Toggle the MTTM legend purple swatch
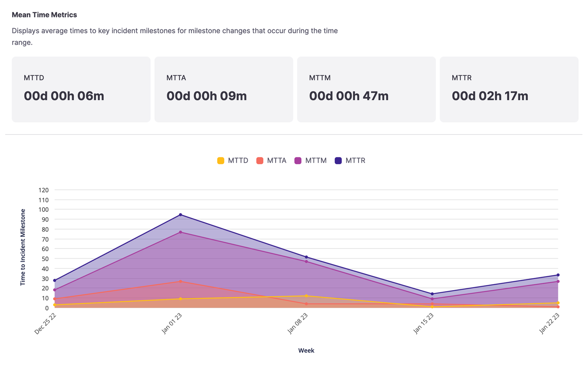Viewport: 588px width, 368px height. click(x=298, y=161)
